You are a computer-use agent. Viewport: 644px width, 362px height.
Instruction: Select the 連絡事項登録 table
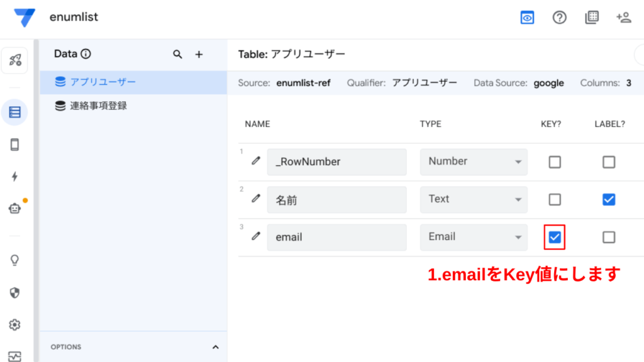(98, 106)
